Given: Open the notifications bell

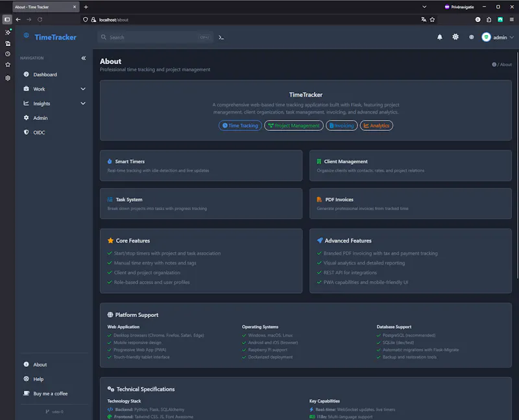Looking at the screenshot, I should click(440, 37).
